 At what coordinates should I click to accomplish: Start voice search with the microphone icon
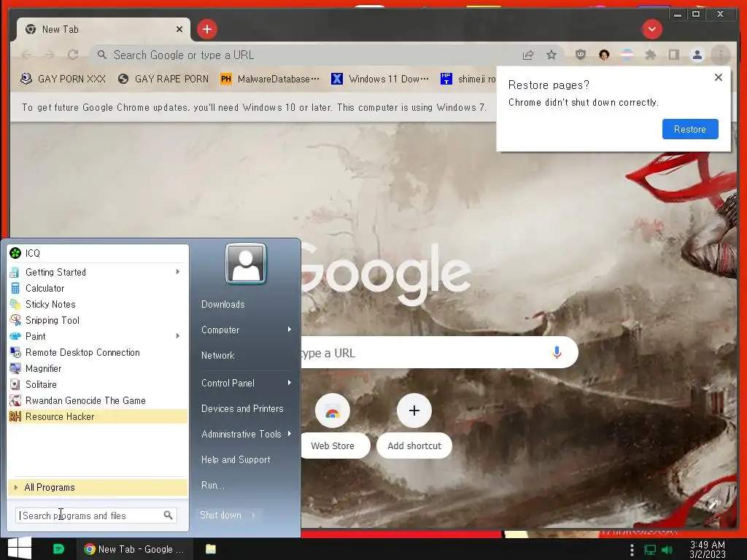pos(557,352)
